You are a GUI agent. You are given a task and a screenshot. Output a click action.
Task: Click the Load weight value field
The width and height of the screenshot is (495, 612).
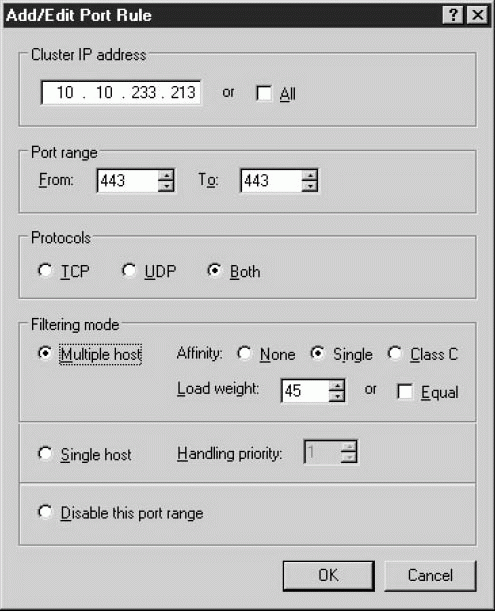pyautogui.click(x=306, y=391)
